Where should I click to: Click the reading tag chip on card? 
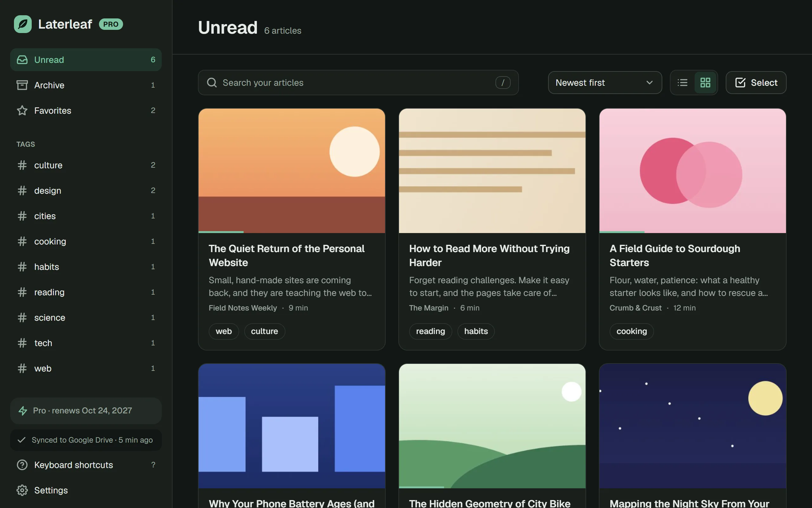tap(430, 331)
